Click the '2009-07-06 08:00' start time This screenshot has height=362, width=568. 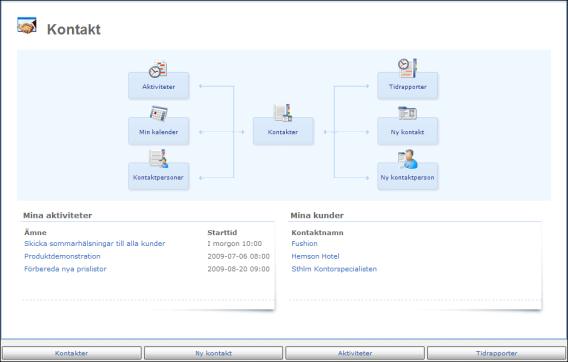click(238, 256)
